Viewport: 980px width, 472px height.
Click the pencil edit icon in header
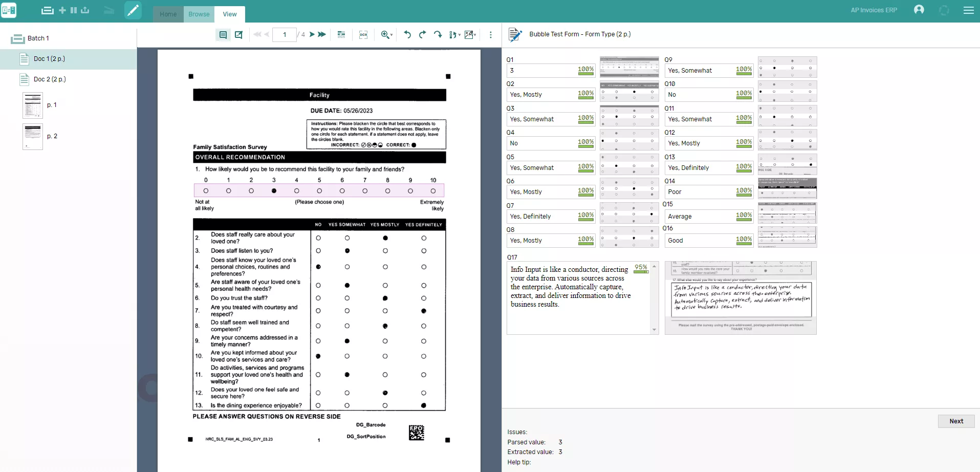(x=133, y=10)
